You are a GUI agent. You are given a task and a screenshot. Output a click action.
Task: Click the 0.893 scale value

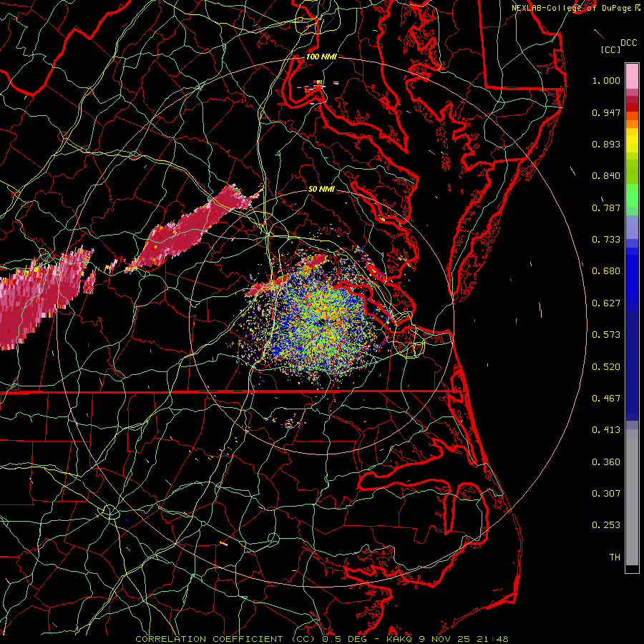(606, 144)
